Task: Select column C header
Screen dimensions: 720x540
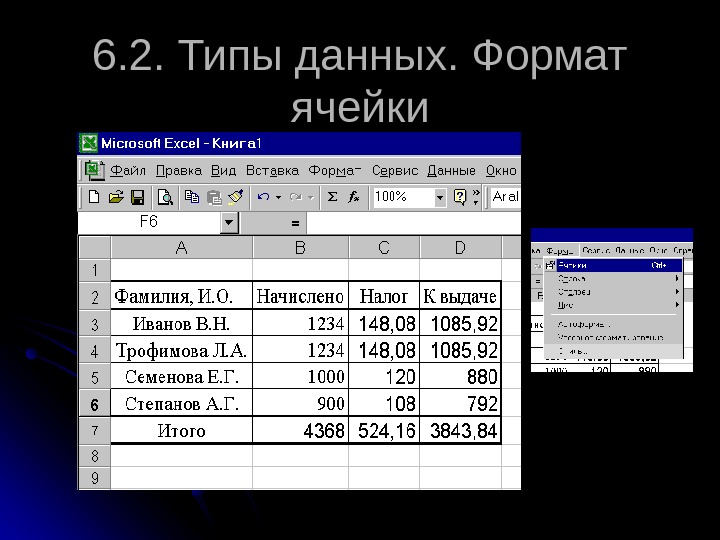Action: [x=384, y=248]
